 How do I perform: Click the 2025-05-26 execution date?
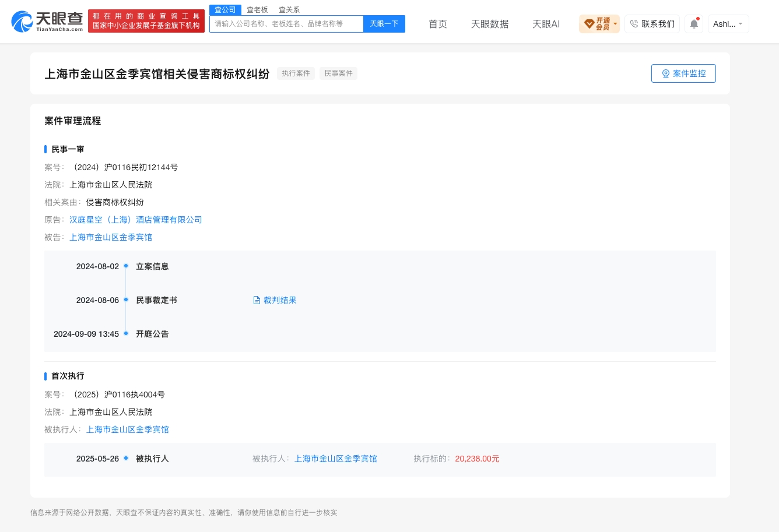97,459
